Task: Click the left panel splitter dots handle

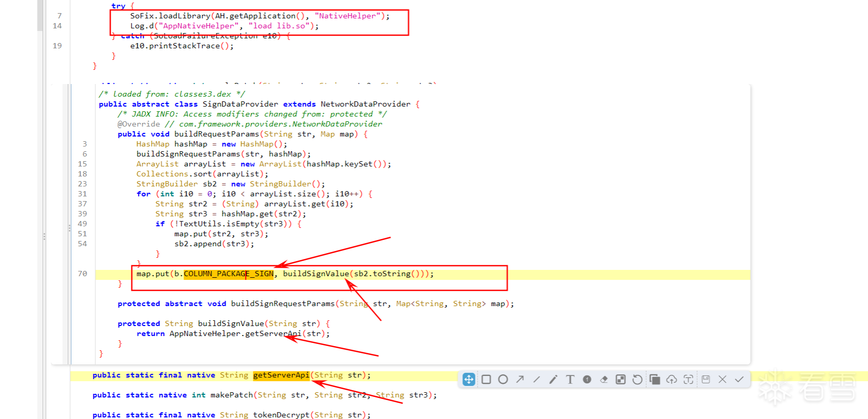Action: 44,237
